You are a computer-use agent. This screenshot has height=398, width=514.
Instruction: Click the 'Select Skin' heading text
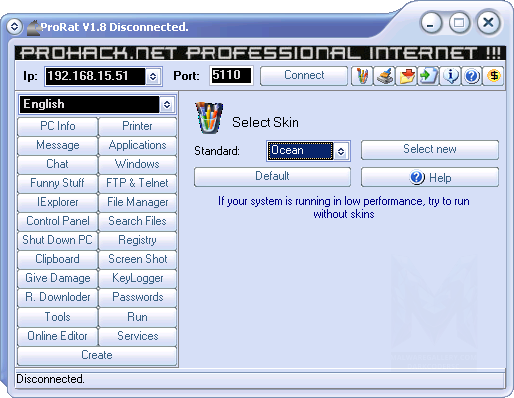(265, 123)
